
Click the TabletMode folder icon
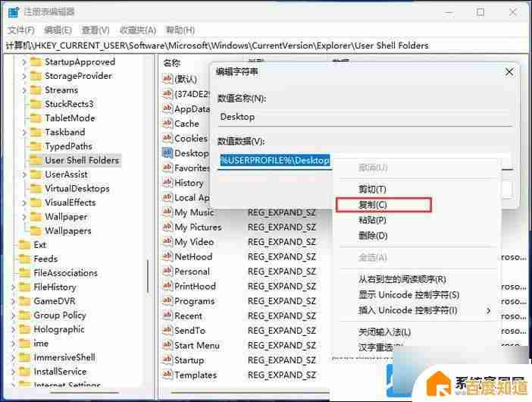click(36, 118)
